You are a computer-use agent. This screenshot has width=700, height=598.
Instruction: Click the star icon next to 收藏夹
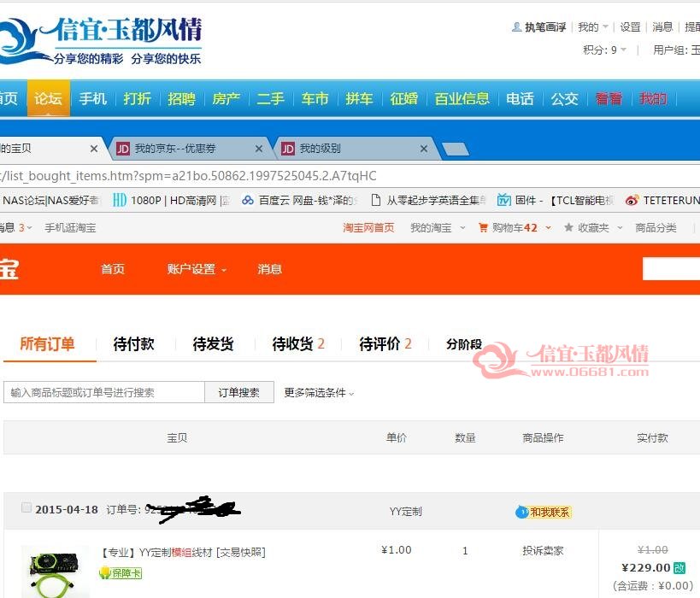[568, 227]
